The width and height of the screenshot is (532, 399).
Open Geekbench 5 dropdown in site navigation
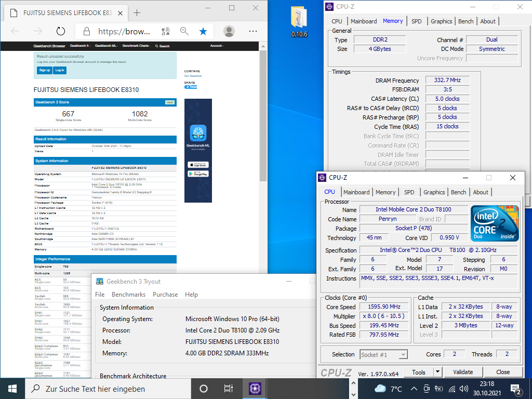click(80, 46)
